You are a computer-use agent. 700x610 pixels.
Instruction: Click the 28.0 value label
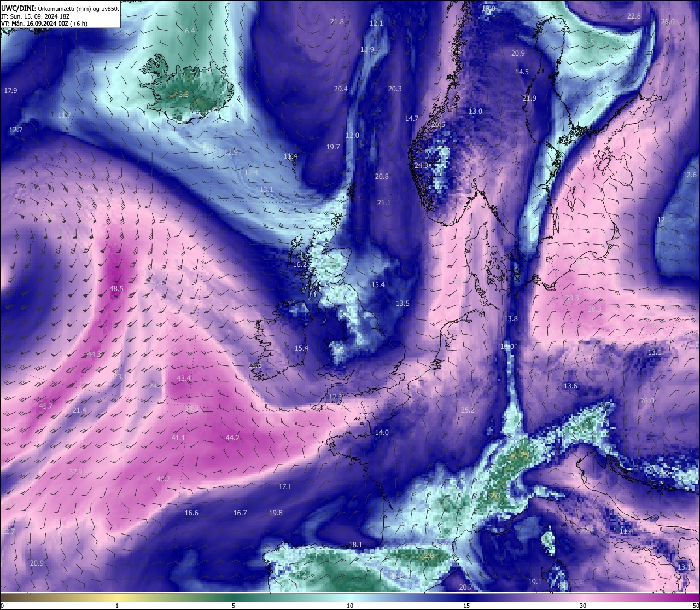[668, 21]
